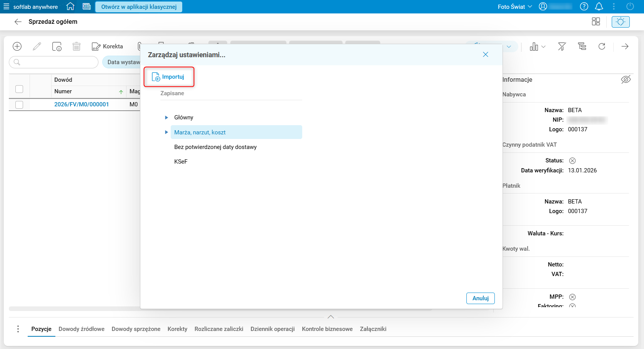
Task: Click Otwórz w aplikacji klasycznej button
Action: coord(139,7)
